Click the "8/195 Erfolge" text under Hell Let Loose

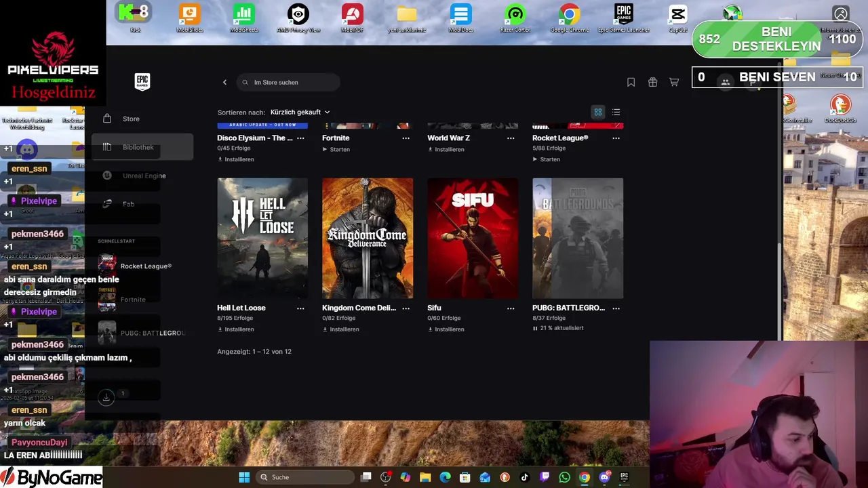tap(235, 318)
